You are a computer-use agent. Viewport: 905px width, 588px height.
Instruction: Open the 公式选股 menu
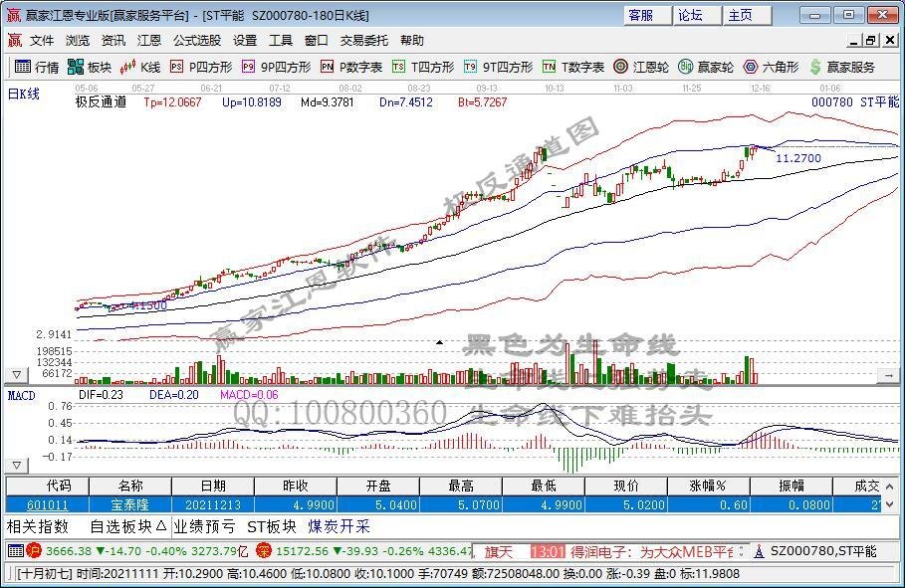click(x=197, y=41)
